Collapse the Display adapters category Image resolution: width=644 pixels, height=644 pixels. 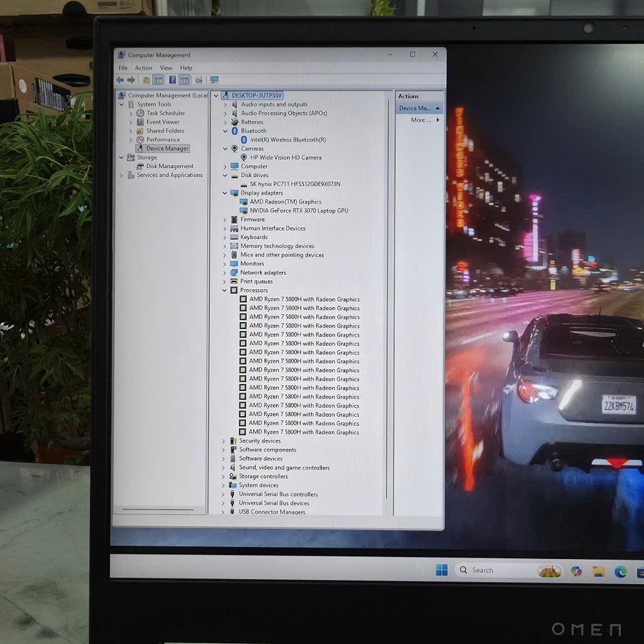(225, 193)
